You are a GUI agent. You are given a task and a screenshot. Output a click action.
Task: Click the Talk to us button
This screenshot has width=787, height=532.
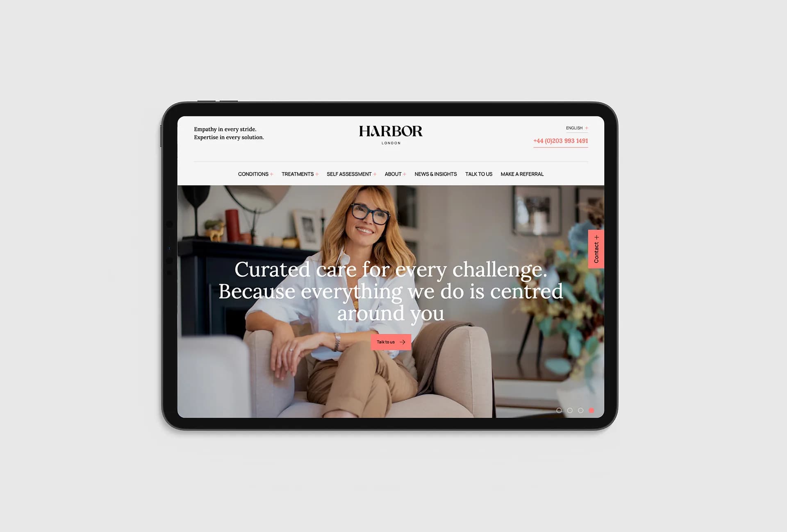point(391,342)
